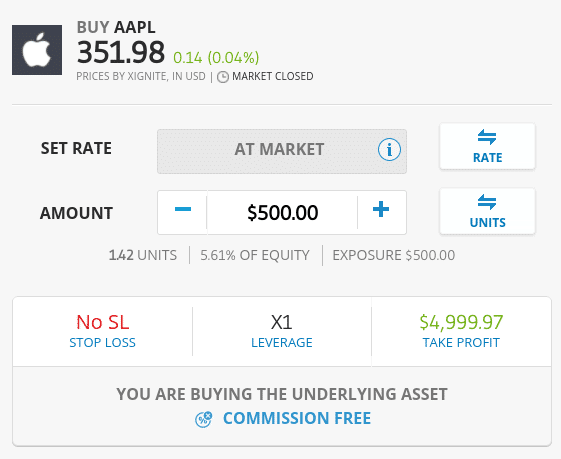
Task: Click the swap arrows icon above UNITS
Action: tap(487, 202)
